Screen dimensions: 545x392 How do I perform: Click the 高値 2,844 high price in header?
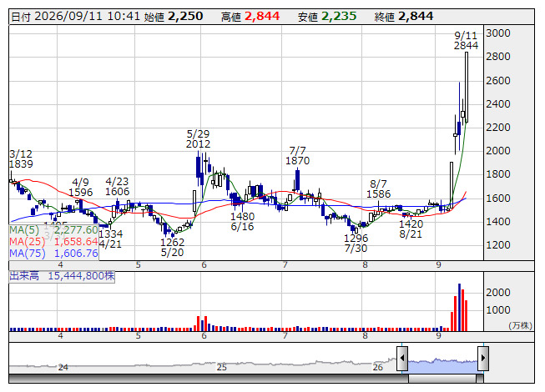[250, 17]
